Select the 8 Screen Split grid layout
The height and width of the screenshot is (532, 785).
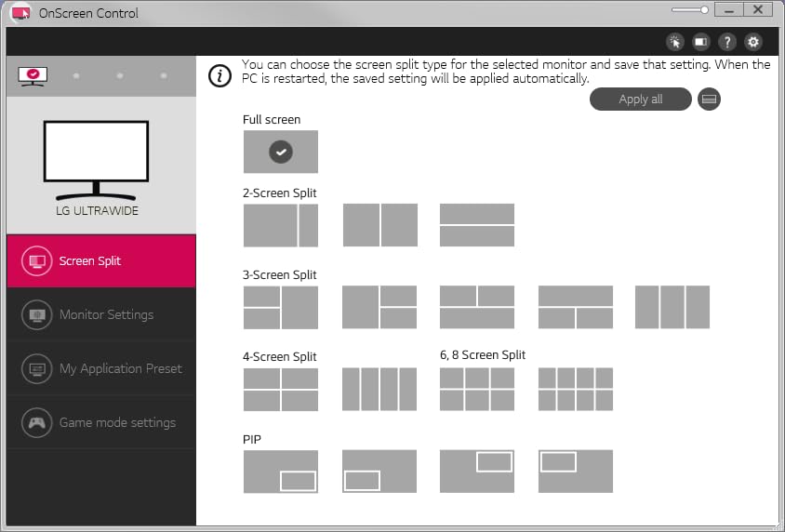click(x=576, y=390)
